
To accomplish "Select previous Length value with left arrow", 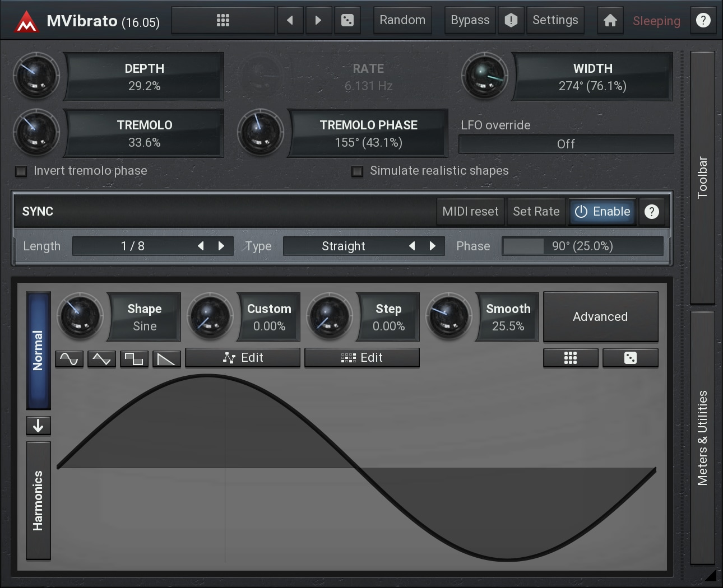I will [201, 246].
